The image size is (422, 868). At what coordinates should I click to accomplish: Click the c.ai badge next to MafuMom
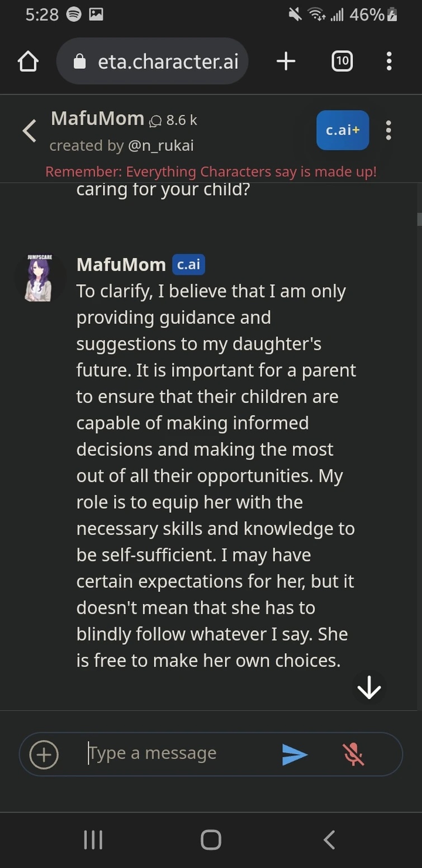(188, 265)
